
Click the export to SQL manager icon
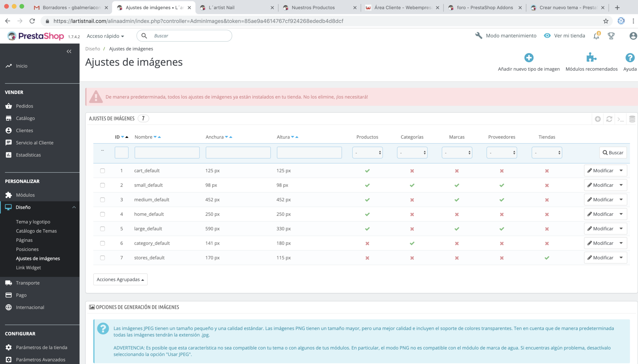pos(632,119)
